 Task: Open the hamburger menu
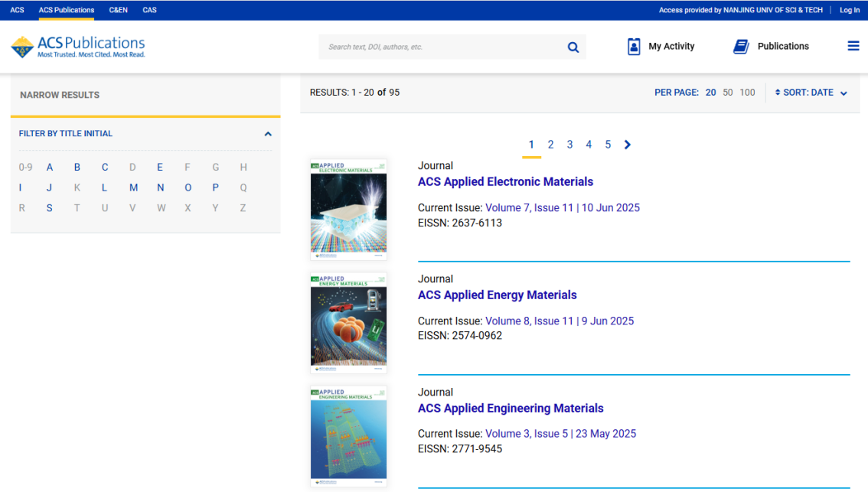853,46
